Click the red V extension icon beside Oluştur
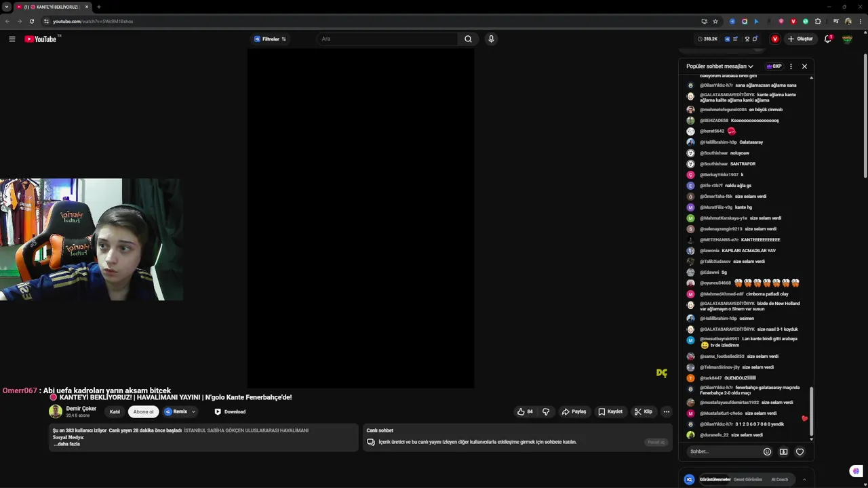The height and width of the screenshot is (488, 868). (775, 39)
